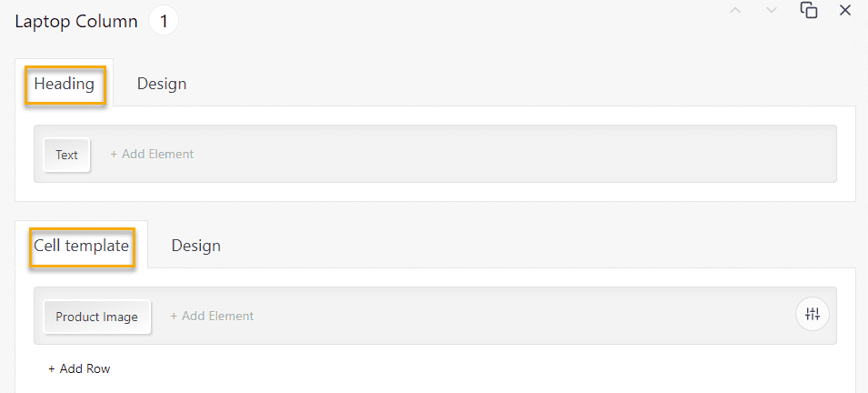The height and width of the screenshot is (393, 868).
Task: Open Design tab next to Heading
Action: click(162, 84)
